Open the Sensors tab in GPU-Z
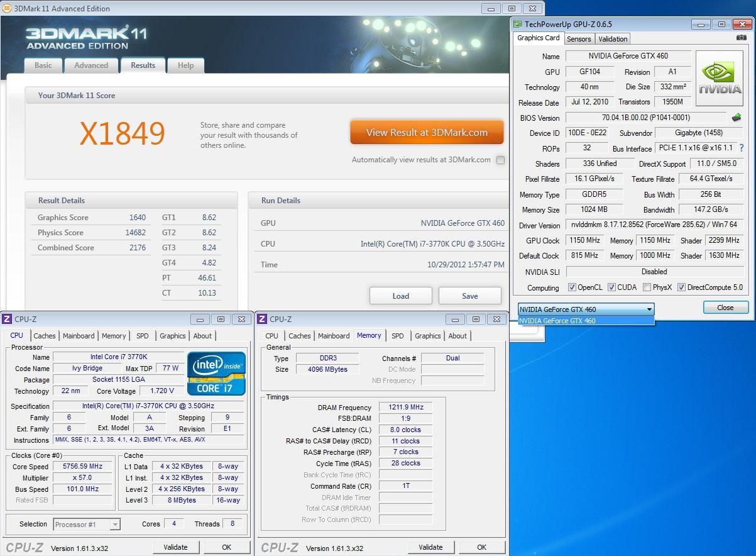Screen dimensions: 756x556 [579, 39]
